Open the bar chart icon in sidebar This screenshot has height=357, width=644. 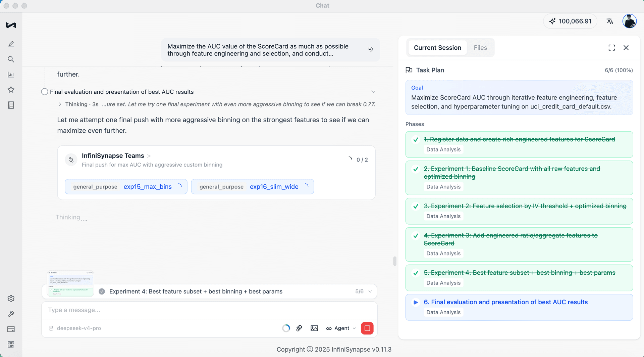tap(11, 75)
